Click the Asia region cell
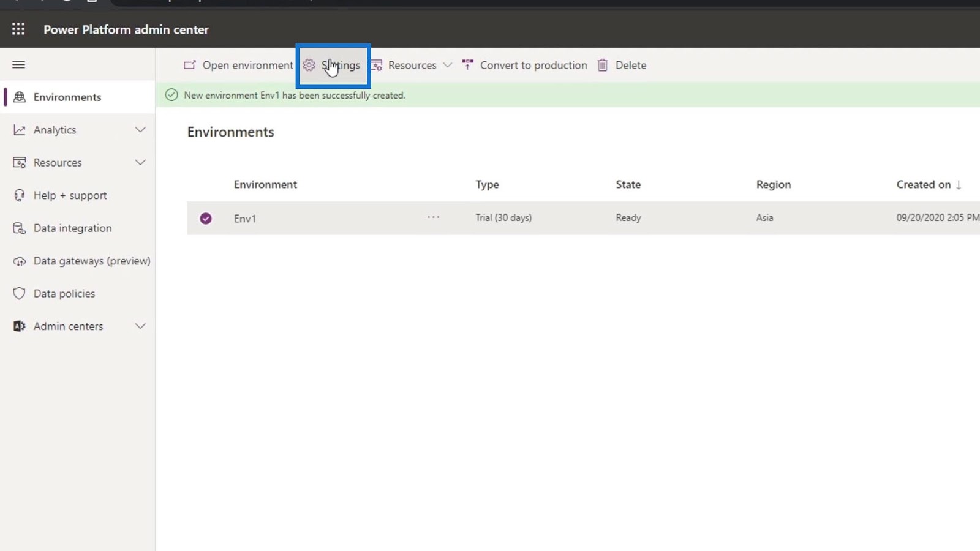 (x=764, y=217)
